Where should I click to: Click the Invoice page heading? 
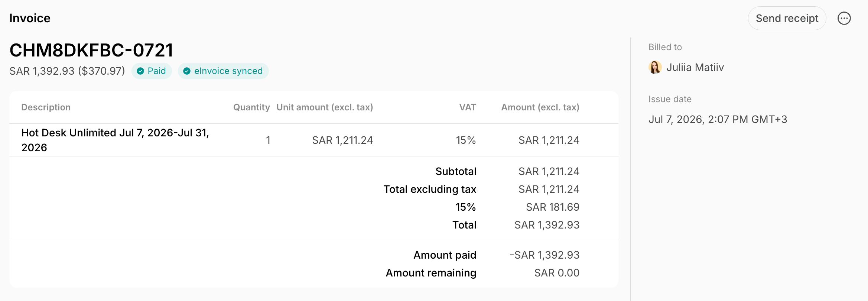[x=30, y=18]
